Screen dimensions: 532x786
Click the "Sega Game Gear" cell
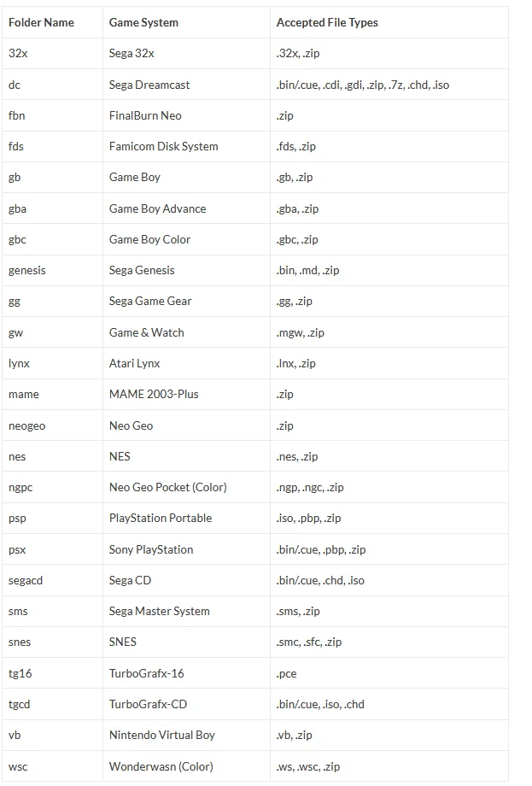point(150,301)
